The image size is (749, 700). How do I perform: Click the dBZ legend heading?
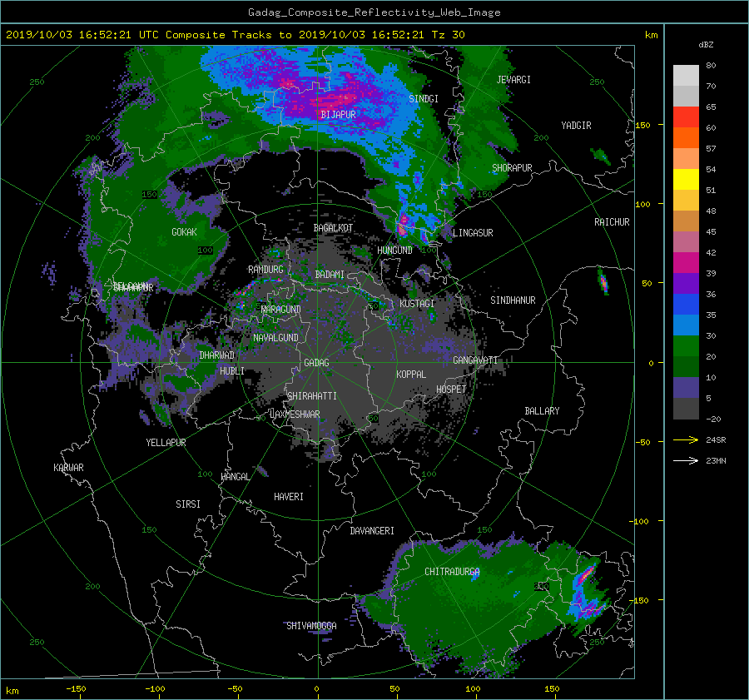tap(706, 45)
